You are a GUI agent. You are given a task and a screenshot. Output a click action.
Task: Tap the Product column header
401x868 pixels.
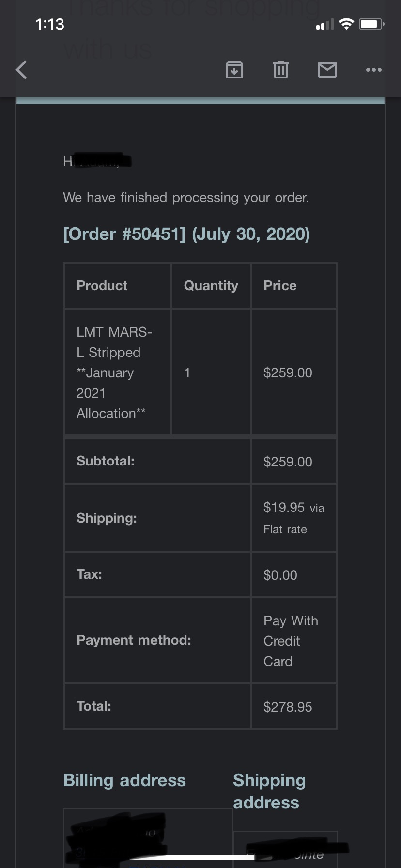[102, 286]
